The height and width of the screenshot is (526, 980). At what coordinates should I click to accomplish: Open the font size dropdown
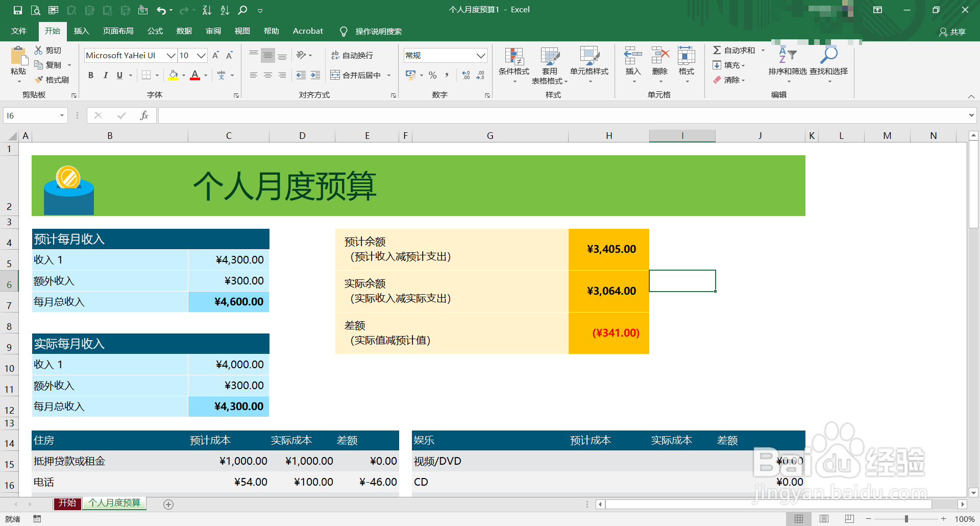[x=201, y=55]
